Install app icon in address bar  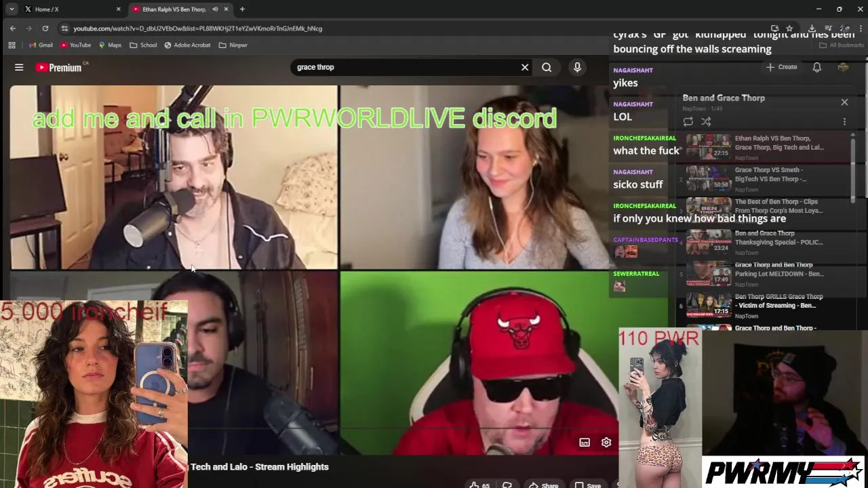[774, 28]
